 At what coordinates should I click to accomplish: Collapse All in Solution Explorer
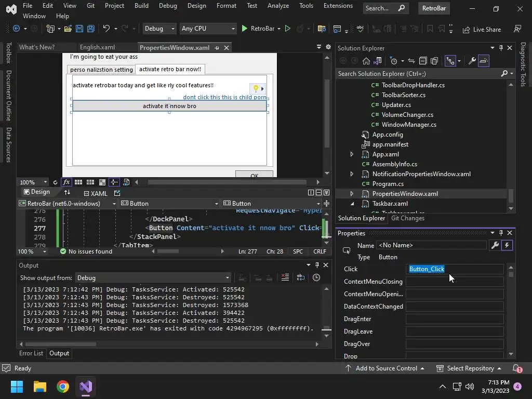point(423,61)
